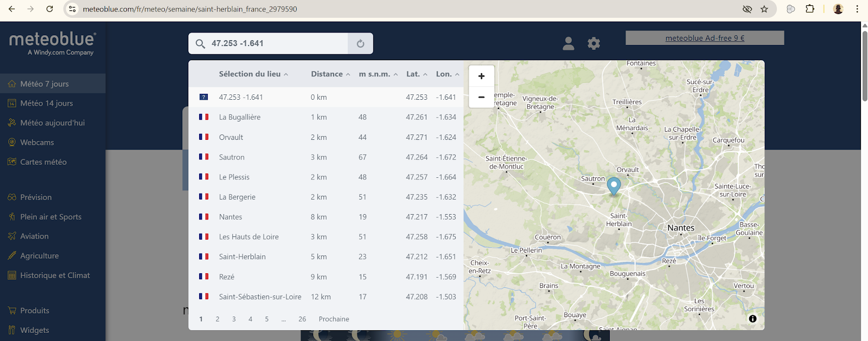Click the browser forward arrow
The image size is (868, 341).
pyautogui.click(x=31, y=9)
